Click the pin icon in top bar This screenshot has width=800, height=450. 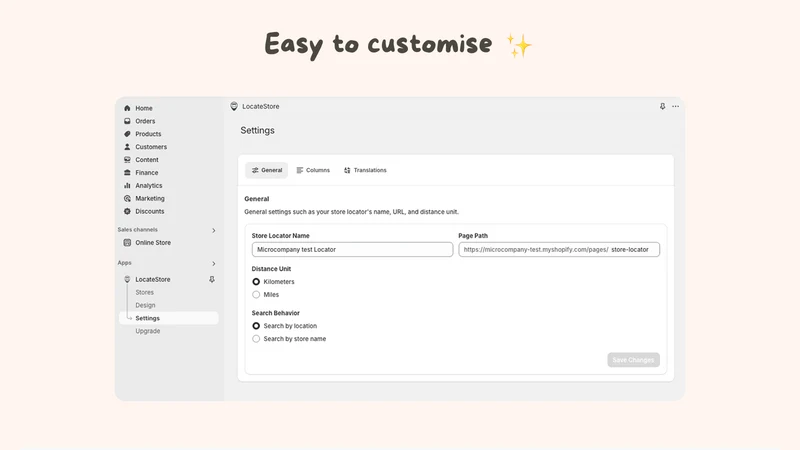pyautogui.click(x=662, y=106)
